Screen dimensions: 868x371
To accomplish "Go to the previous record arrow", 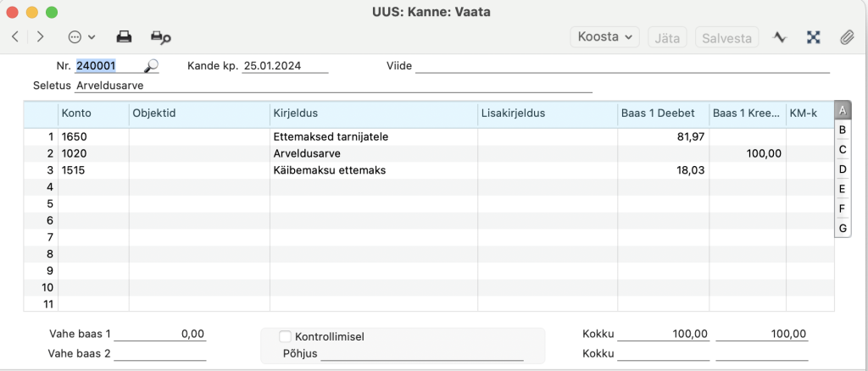I will click(15, 37).
